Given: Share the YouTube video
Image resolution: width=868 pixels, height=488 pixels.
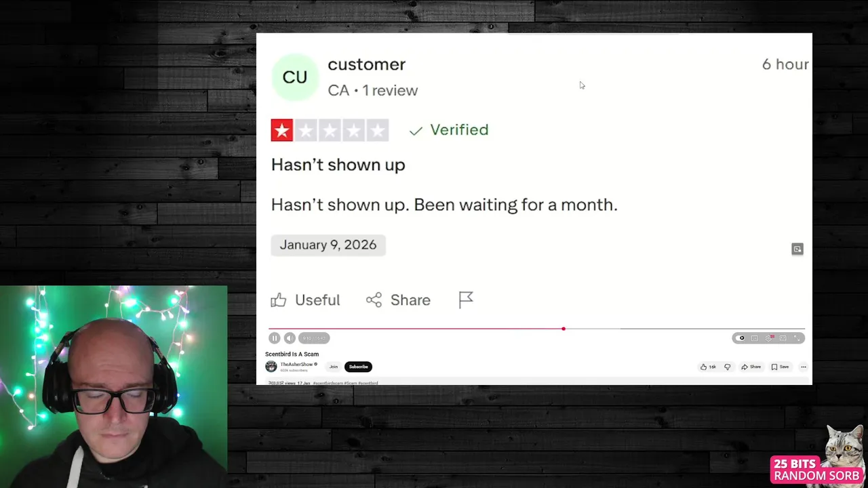Looking at the screenshot, I should click(x=751, y=367).
